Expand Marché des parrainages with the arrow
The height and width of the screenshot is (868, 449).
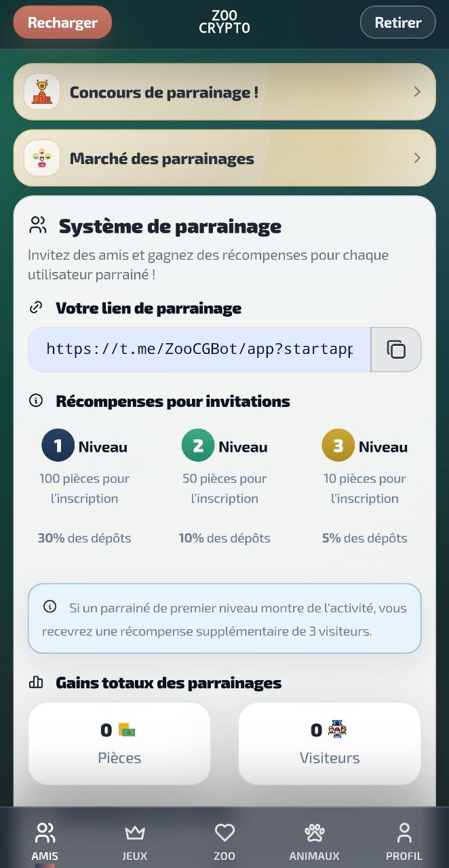[417, 157]
